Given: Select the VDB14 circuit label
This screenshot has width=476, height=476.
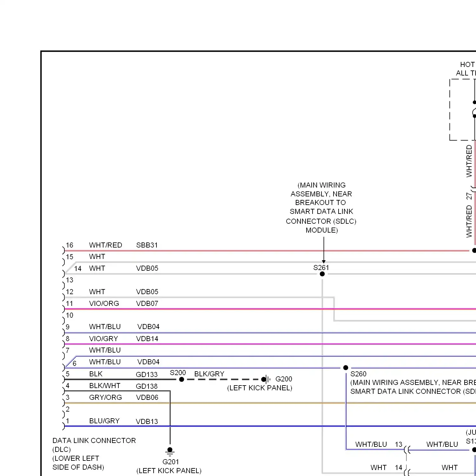Looking at the screenshot, I should (x=147, y=339).
